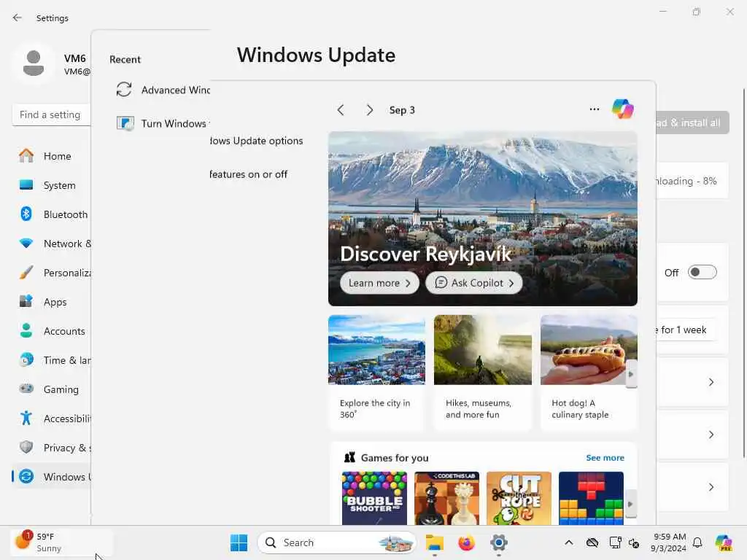Open Hikes, museums, and more fun card
This screenshot has height=560, width=747.
(x=483, y=373)
